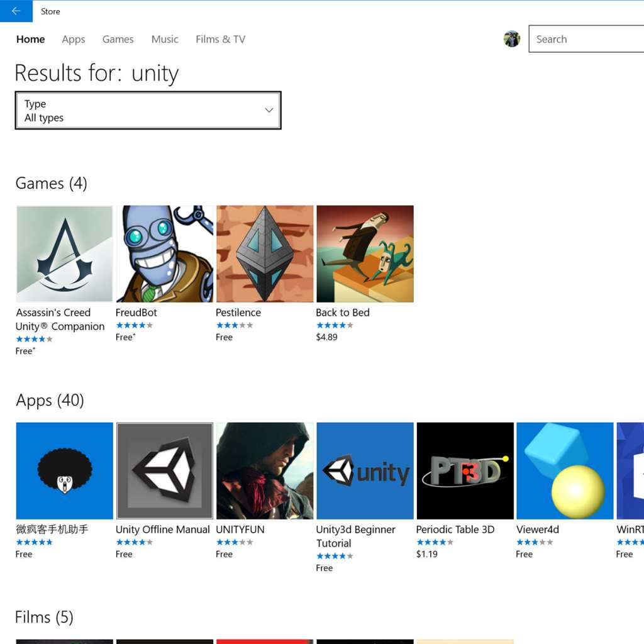The width and height of the screenshot is (644, 644).
Task: Open the FreudBot robot game icon
Action: point(164,253)
